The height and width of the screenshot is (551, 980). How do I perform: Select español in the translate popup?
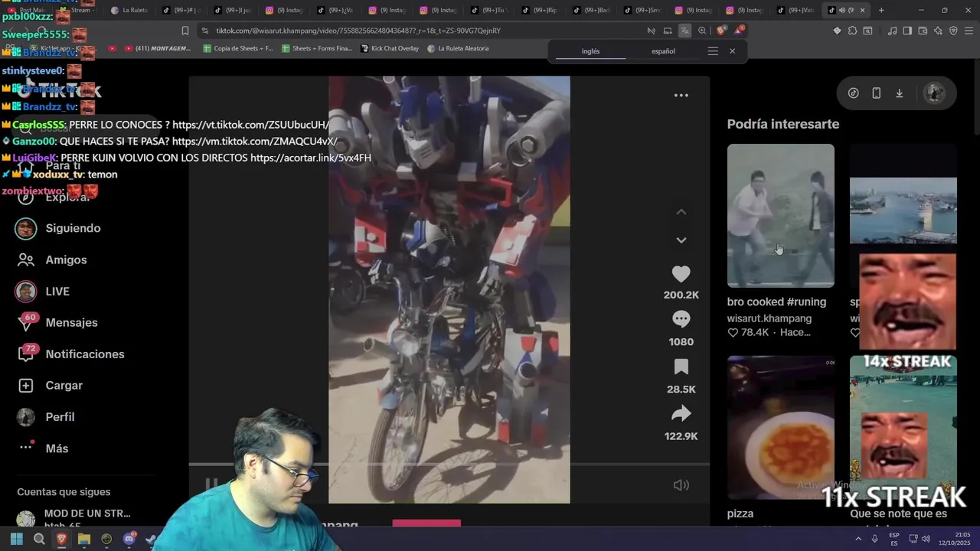coord(663,51)
